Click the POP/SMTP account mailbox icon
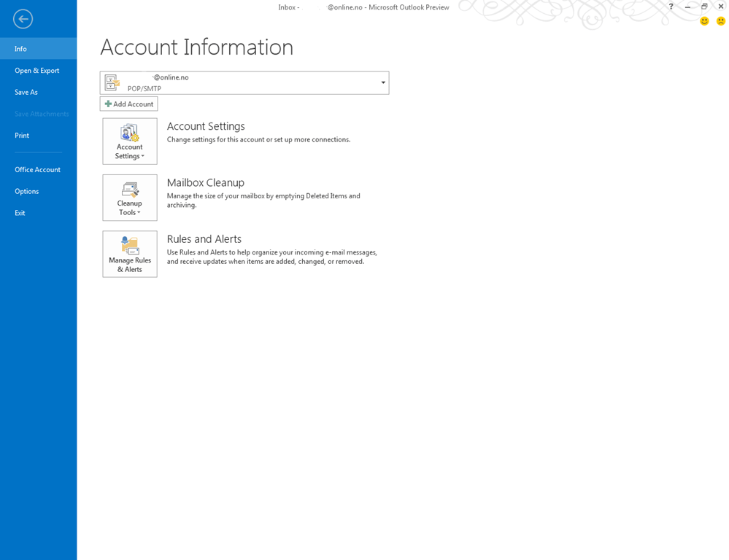 [112, 82]
